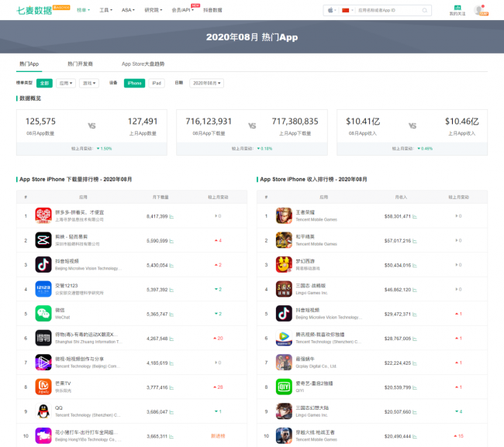
Task: Open 微信 app name link
Action: (60, 310)
